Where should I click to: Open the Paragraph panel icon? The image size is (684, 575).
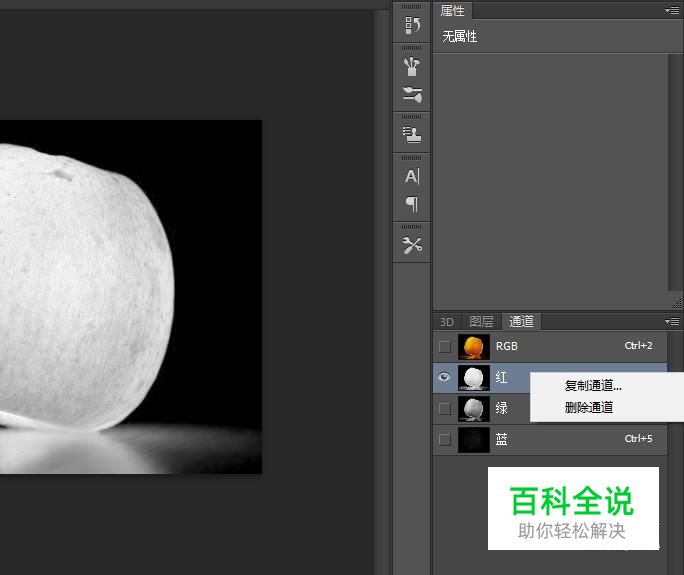412,204
